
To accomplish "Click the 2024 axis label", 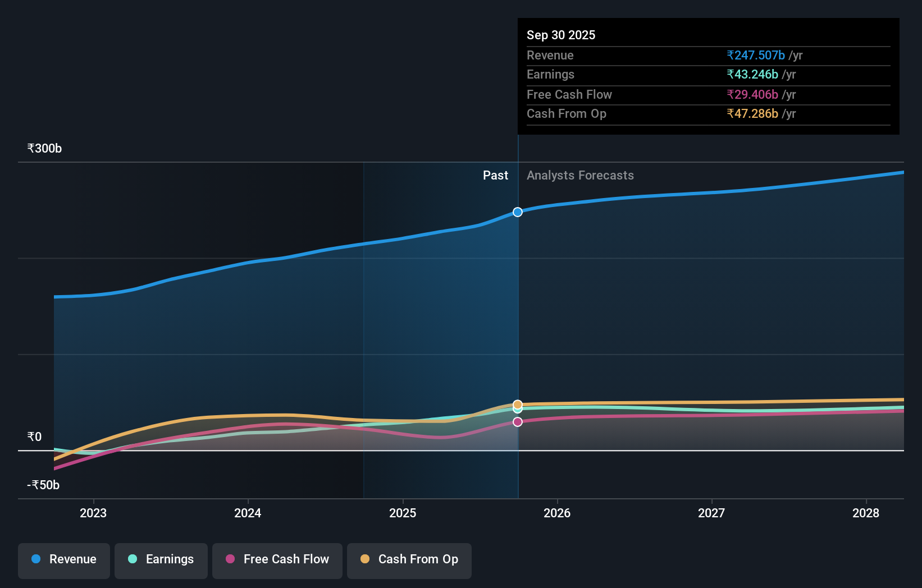I will 248,513.
